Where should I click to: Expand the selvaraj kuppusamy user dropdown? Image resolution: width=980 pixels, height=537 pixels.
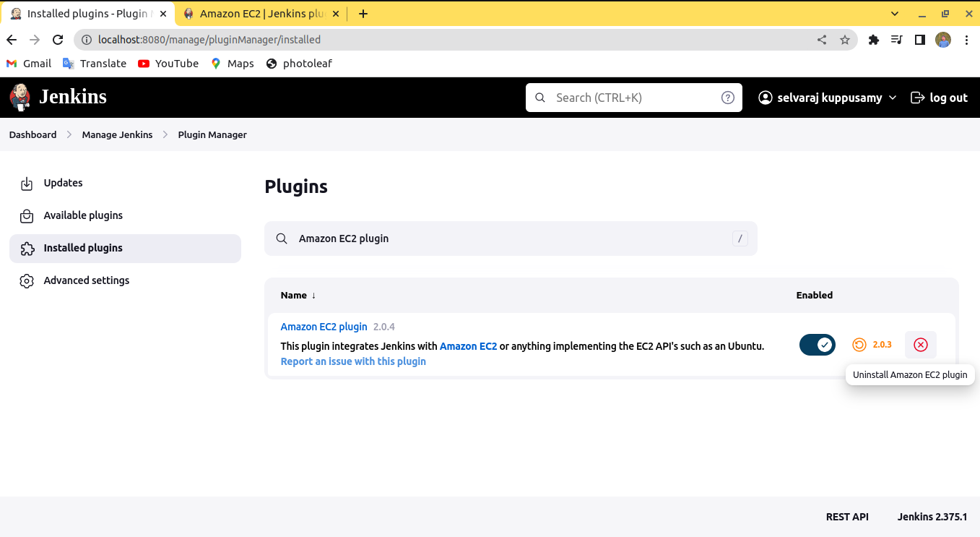(x=828, y=98)
